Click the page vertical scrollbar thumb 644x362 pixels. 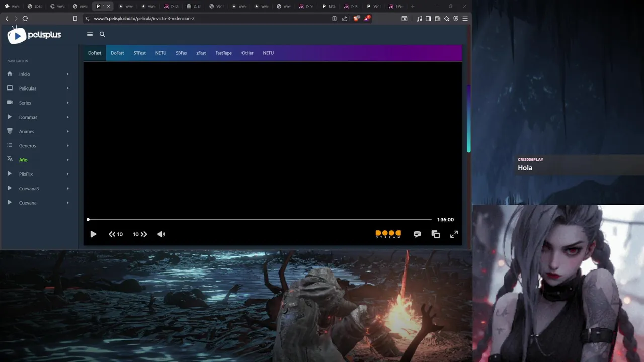(x=469, y=118)
